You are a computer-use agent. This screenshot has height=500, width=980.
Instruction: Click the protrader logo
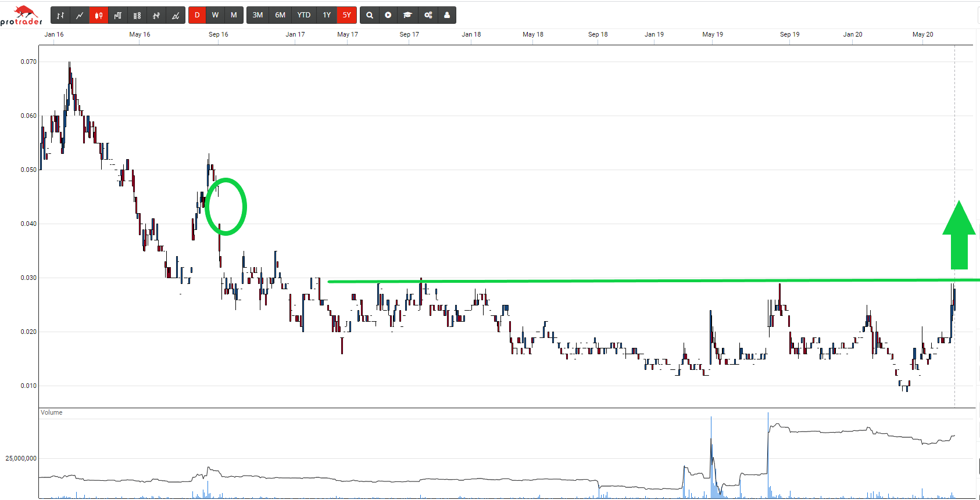[22, 15]
